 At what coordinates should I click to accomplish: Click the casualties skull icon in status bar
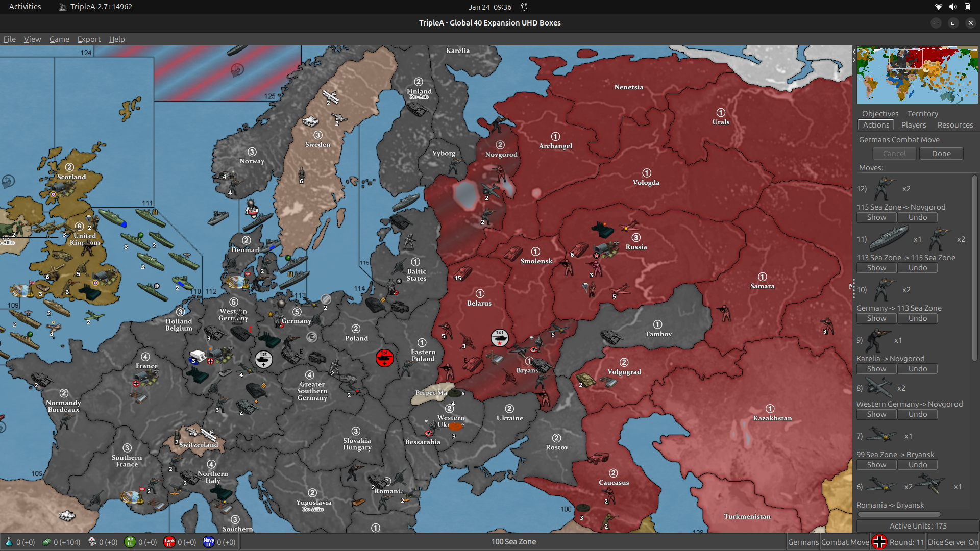pyautogui.click(x=91, y=542)
